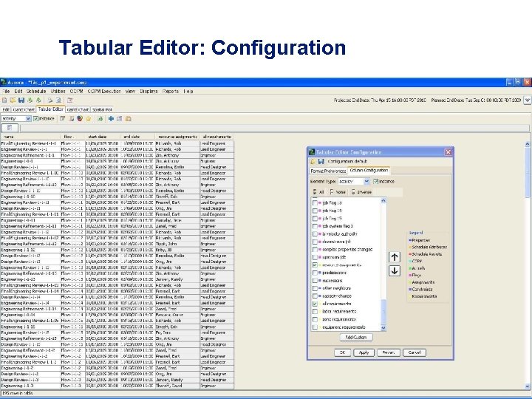The image size is (532, 399).
Task: Sort by the start date column header
Action: point(103,137)
